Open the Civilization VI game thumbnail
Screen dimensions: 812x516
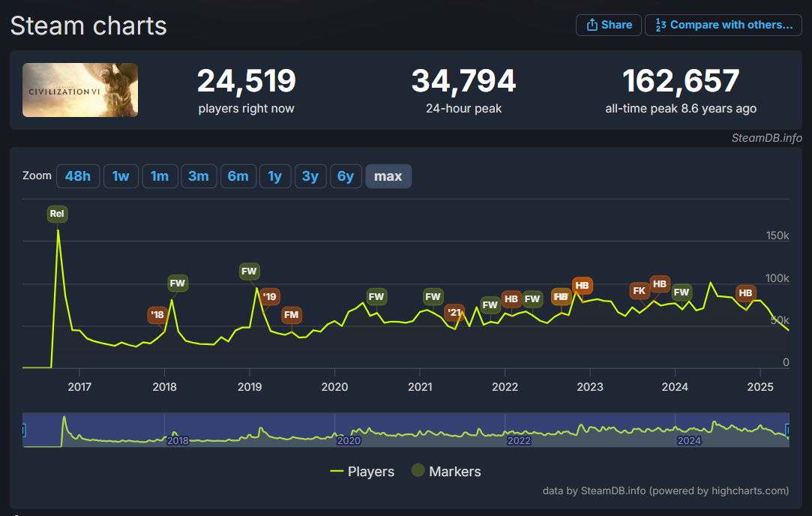pyautogui.click(x=80, y=90)
